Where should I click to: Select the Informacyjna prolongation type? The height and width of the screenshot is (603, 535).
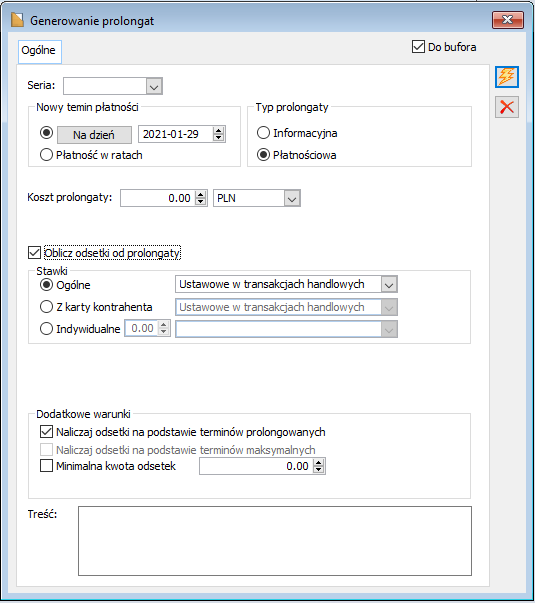point(263,133)
